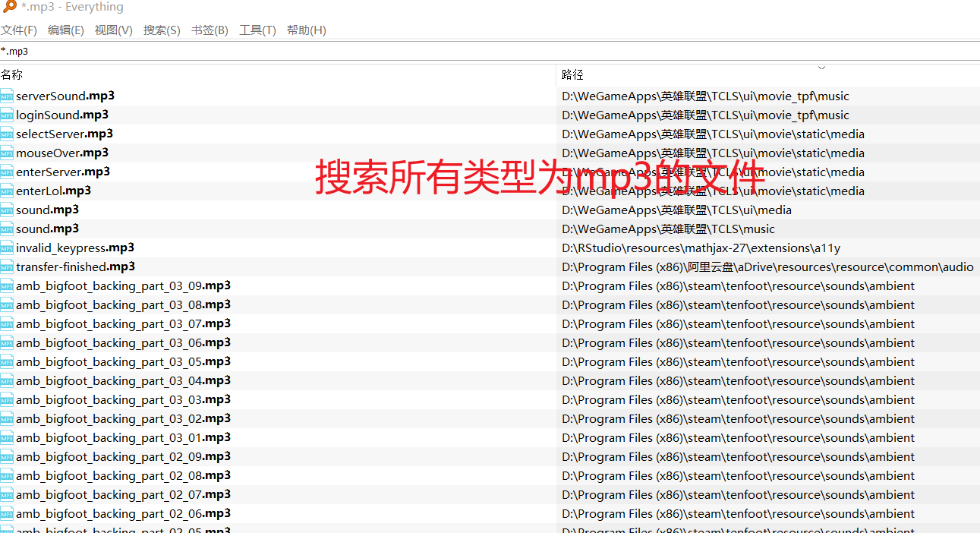Select file name invalid_keypress.mp3
This screenshot has height=533, width=980.
pyautogui.click(x=75, y=248)
